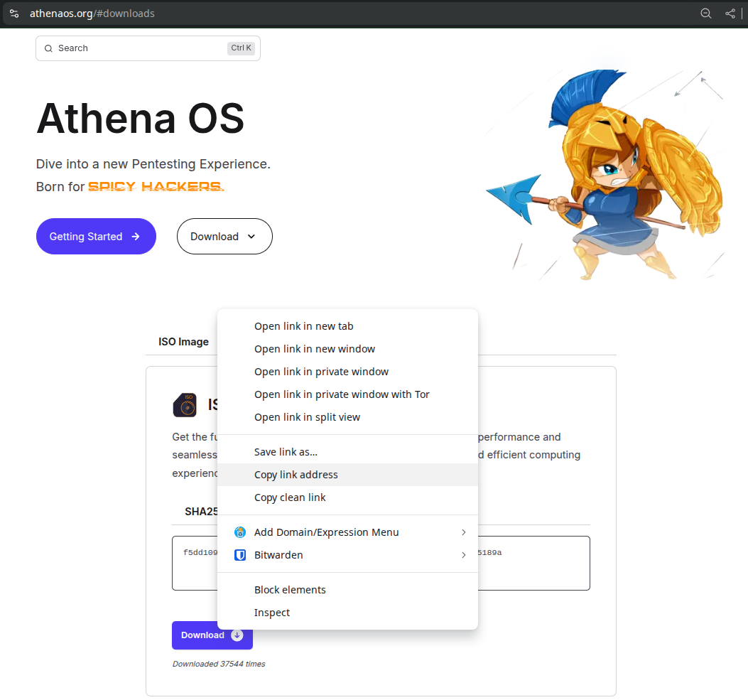Expand the Add Domain/Expression Menu submenu arrow

(x=463, y=532)
